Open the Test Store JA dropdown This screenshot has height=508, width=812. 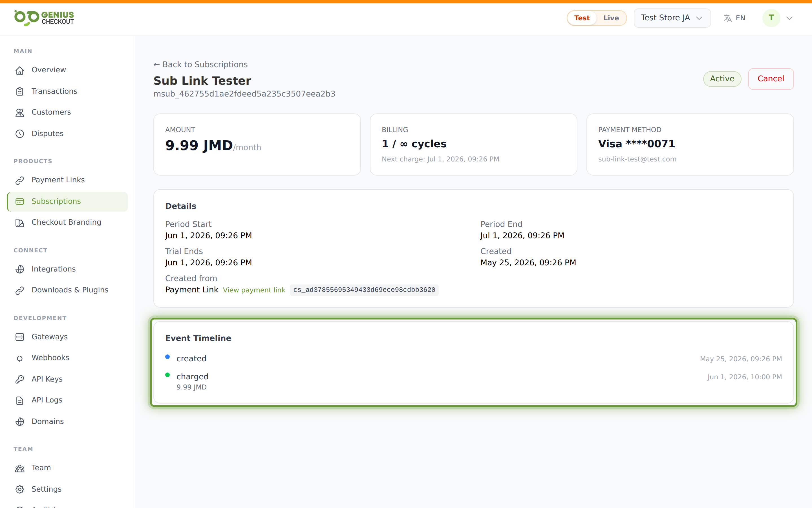coord(672,18)
